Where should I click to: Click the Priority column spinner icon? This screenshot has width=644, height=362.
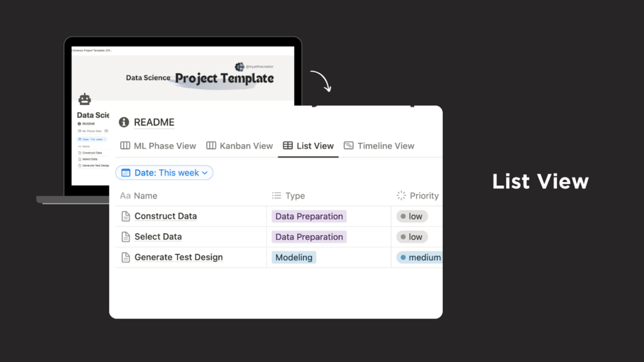click(401, 196)
